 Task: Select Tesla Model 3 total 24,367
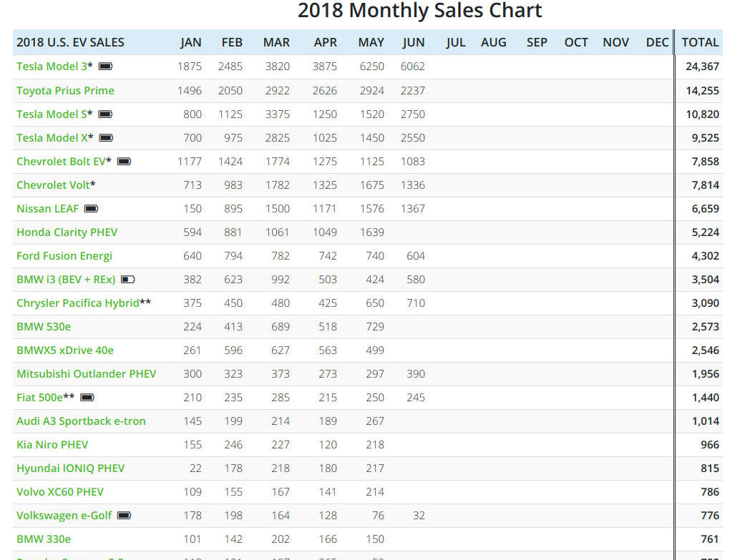(x=702, y=67)
